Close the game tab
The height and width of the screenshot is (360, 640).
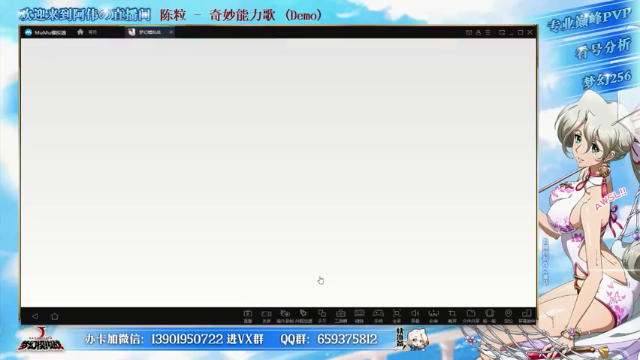click(171, 32)
